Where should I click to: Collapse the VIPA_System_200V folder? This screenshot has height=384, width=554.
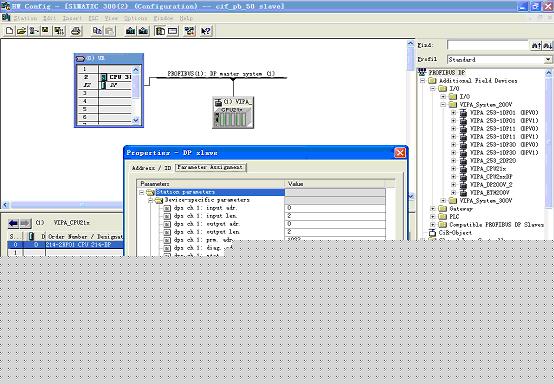point(443,105)
